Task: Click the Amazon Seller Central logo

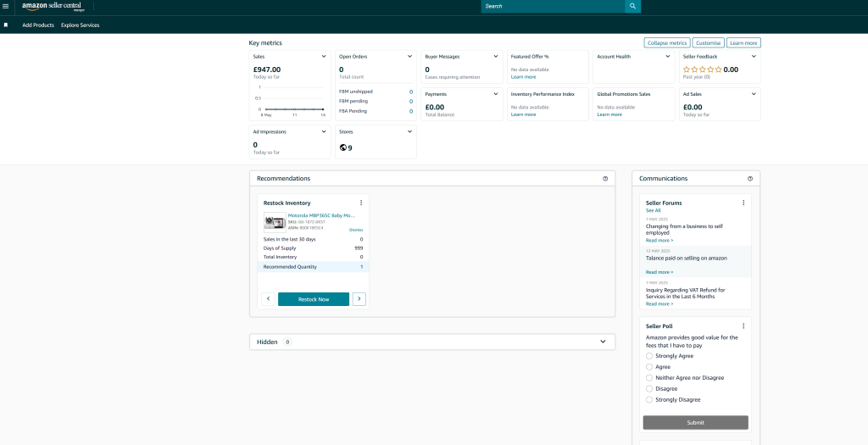Action: tap(53, 7)
